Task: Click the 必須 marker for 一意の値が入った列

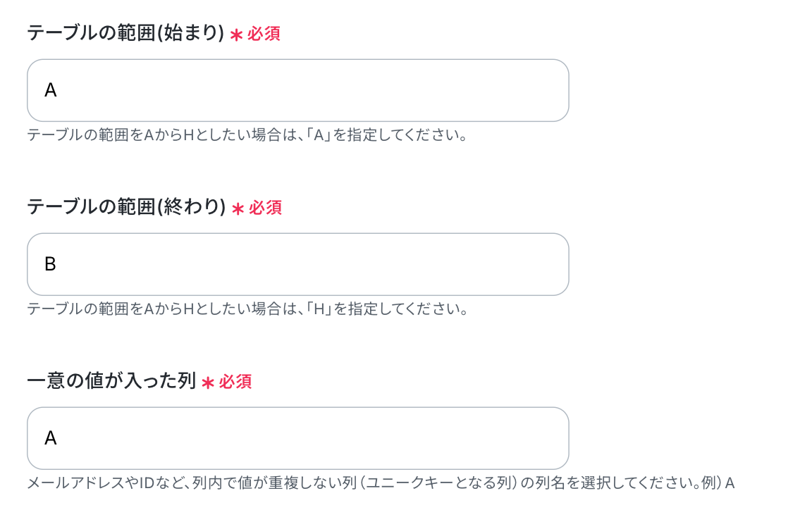Action: pyautogui.click(x=235, y=382)
